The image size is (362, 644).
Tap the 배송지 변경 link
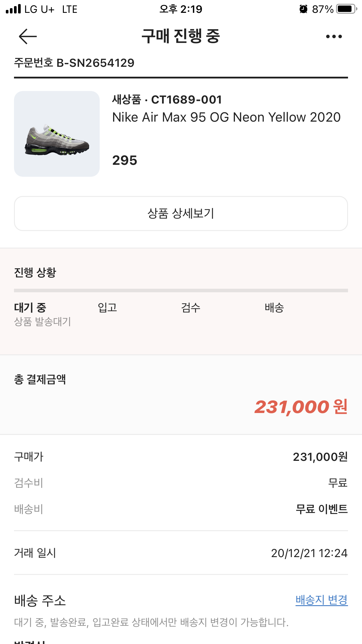tap(321, 600)
